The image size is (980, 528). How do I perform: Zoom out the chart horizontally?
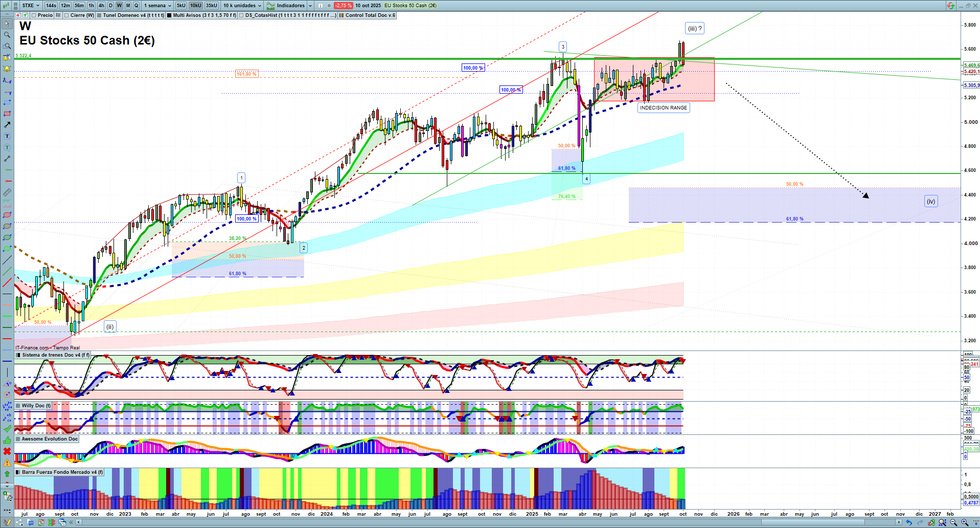point(953,522)
